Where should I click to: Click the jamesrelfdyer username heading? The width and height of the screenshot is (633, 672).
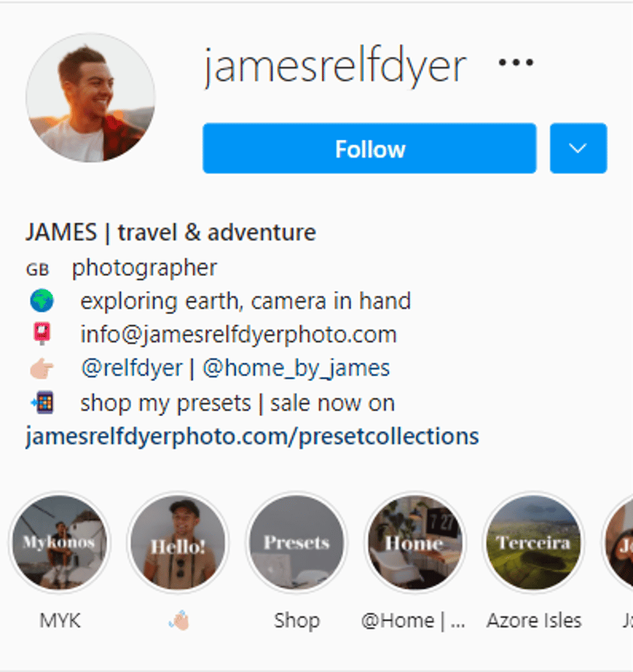[x=334, y=66]
